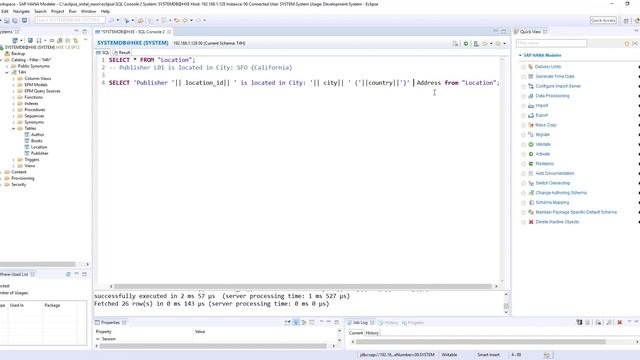Click the Schema Mapping icon
Screen dimensions: 640x360
(x=531, y=202)
